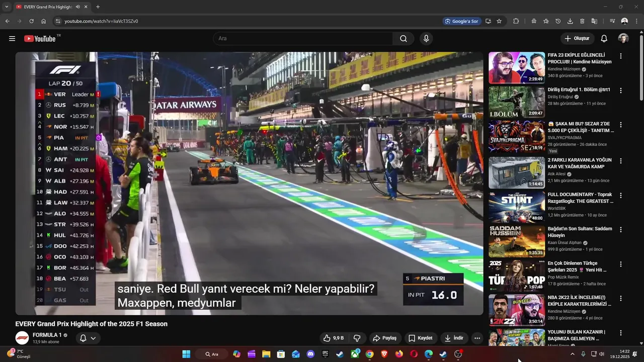Open a new incognito window via toolbar icon
This screenshot has width=644, height=362.
[534, 21]
